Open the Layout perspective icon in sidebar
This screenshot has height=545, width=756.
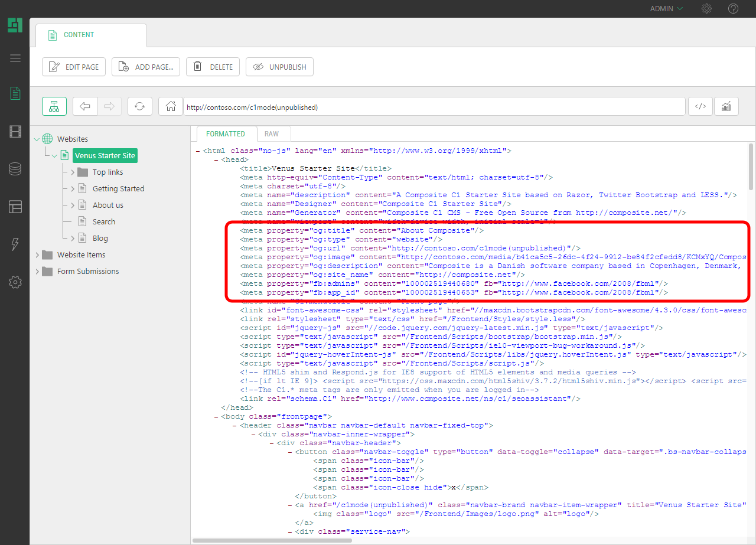pos(15,207)
